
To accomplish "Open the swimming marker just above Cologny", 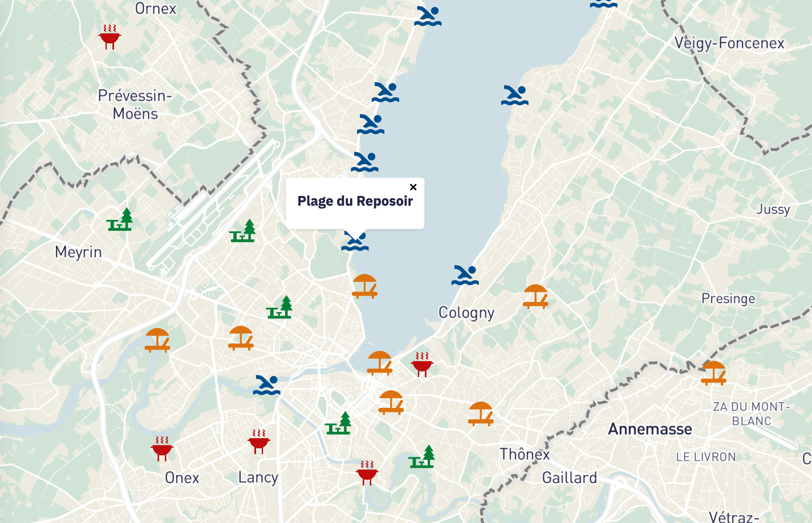I will (x=465, y=275).
